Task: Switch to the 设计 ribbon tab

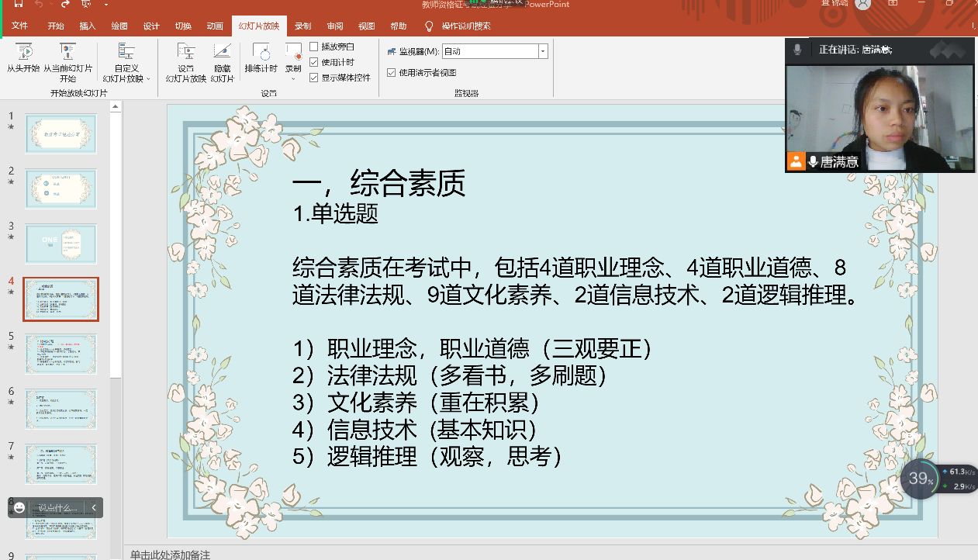Action: [151, 26]
